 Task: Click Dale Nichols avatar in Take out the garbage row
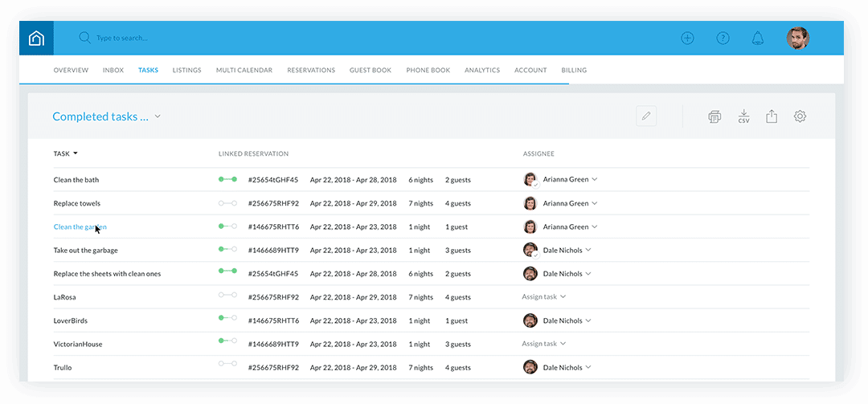tap(530, 250)
